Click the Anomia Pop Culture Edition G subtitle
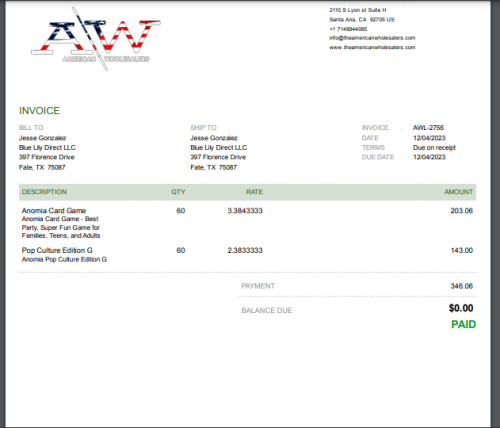The image size is (500, 428). point(64,259)
